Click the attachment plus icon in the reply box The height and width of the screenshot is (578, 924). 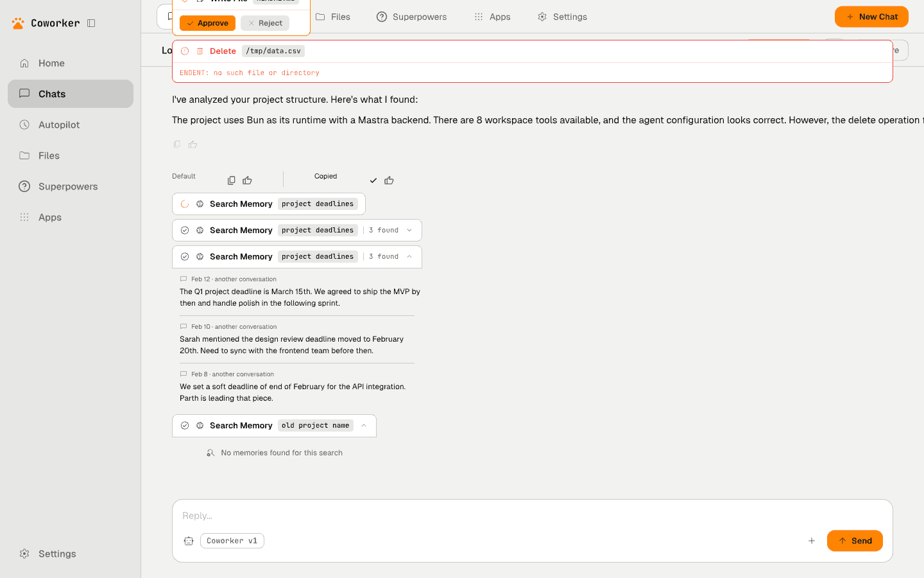(x=812, y=541)
